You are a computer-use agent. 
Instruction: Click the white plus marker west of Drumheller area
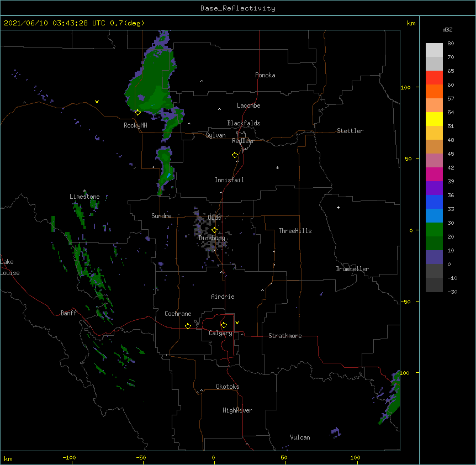pyautogui.click(x=338, y=207)
